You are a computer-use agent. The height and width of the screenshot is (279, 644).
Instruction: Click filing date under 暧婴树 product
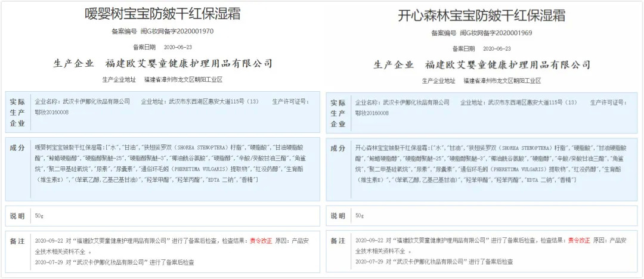178,47
